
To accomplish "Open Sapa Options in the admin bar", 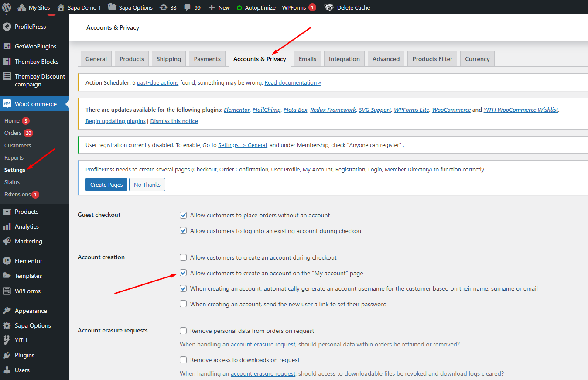I will coord(130,7).
